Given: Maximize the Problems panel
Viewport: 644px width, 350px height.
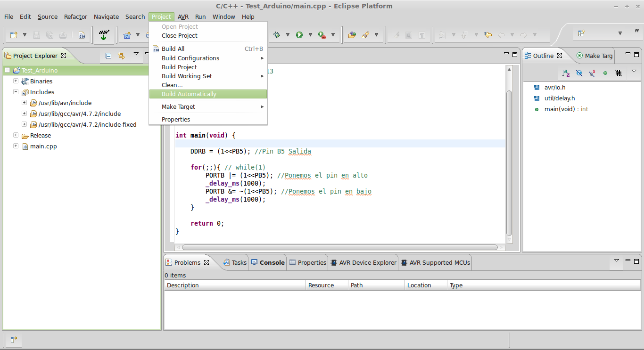Looking at the screenshot, I should (x=637, y=261).
